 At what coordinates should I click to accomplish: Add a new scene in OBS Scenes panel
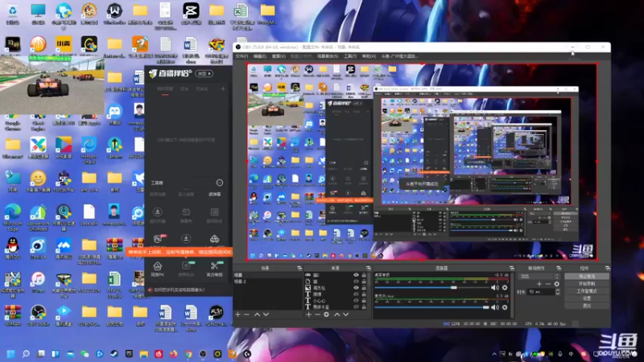coord(237,315)
